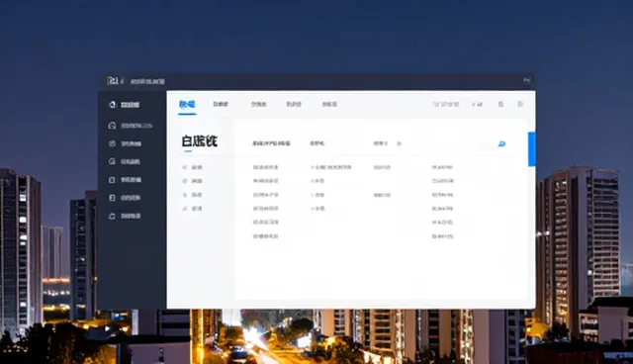633x364 pixels.
Task: Click the first table row's name cell
Action: pos(266,167)
